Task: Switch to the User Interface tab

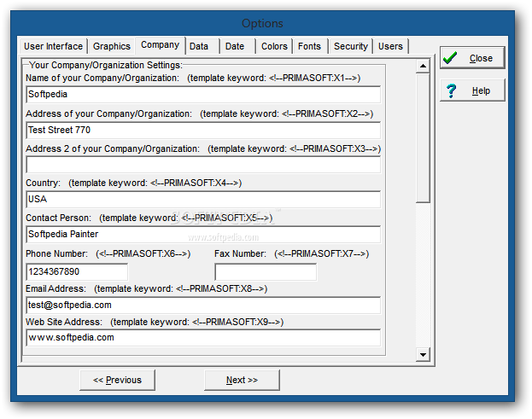Action: coord(53,46)
